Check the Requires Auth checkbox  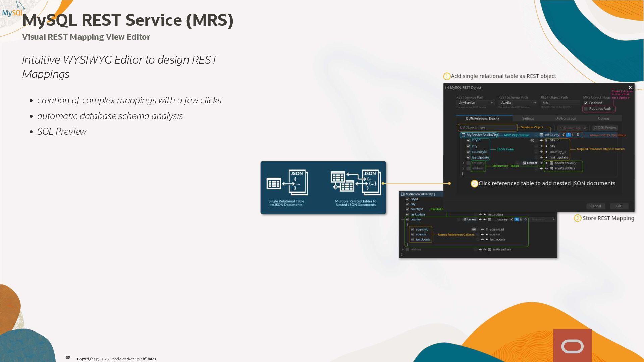coord(586,109)
